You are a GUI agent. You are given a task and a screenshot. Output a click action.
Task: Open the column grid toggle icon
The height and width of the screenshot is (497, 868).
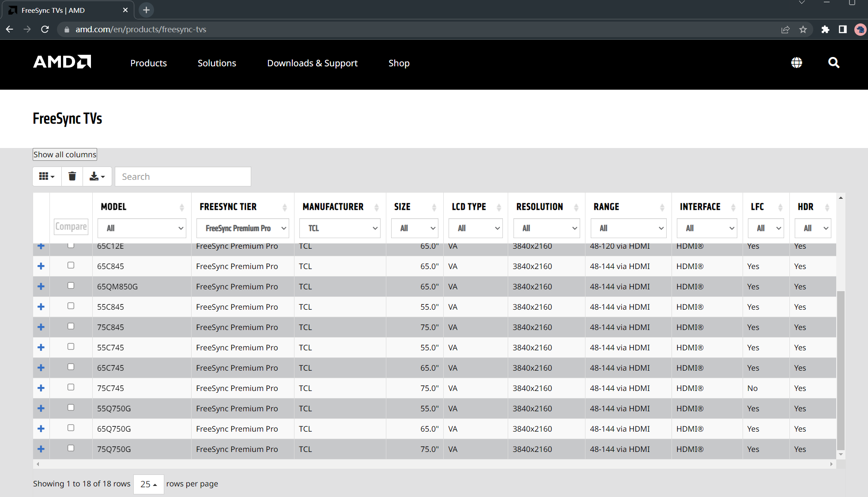[47, 176]
